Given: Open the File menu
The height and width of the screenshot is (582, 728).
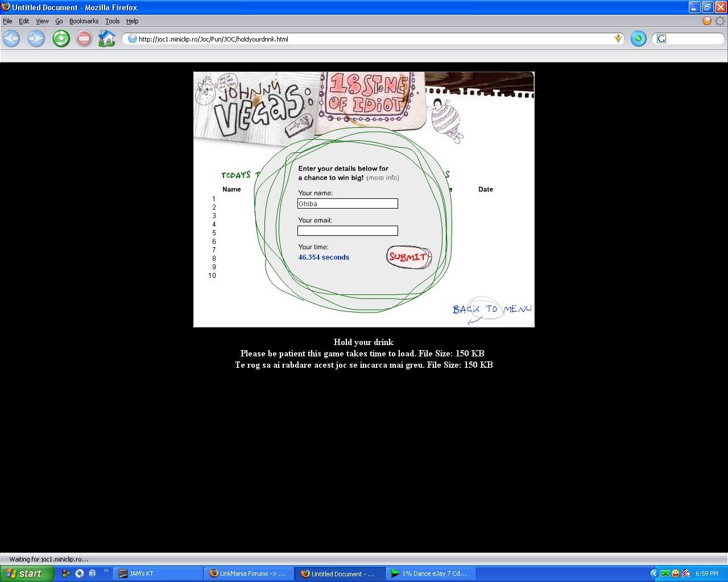Looking at the screenshot, I should click(7, 21).
